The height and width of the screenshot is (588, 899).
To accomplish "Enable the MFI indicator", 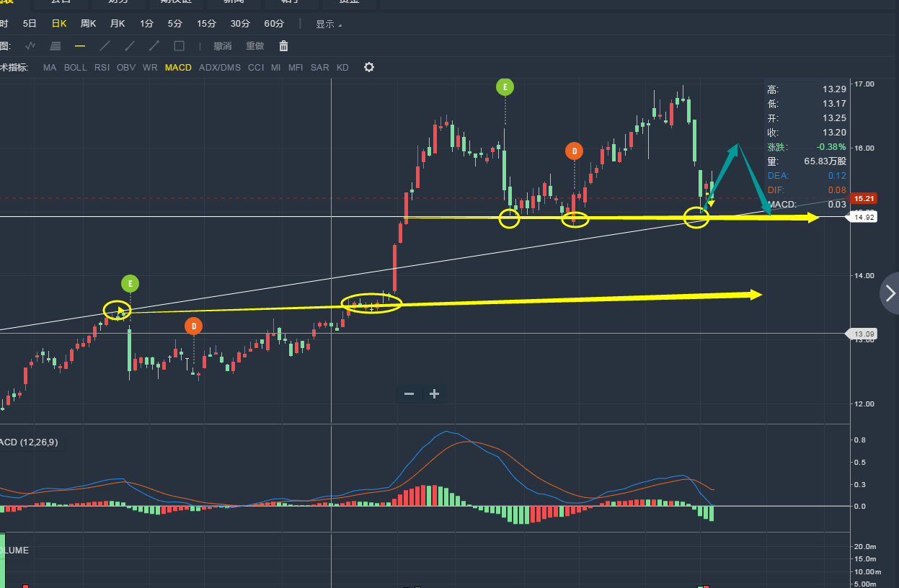I will point(296,67).
